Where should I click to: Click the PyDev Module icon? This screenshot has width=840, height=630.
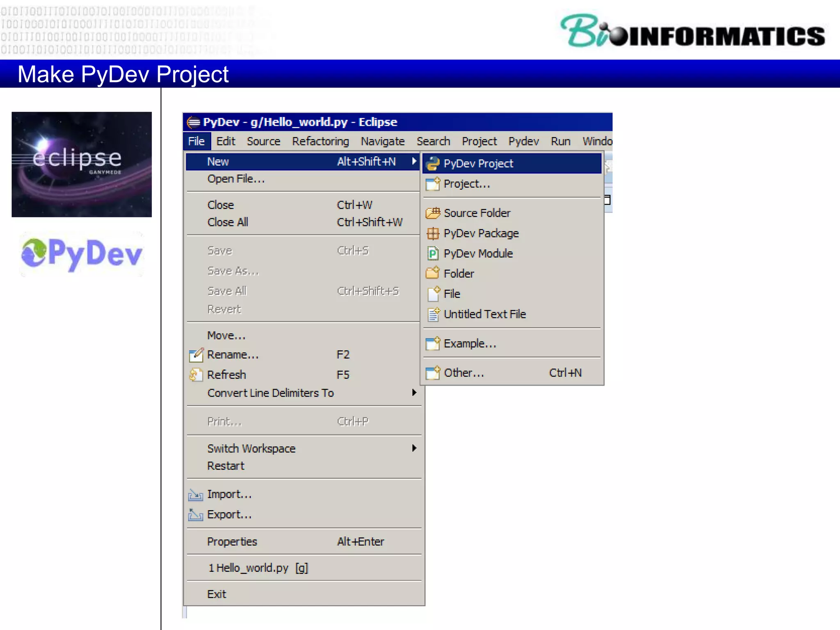click(x=433, y=253)
